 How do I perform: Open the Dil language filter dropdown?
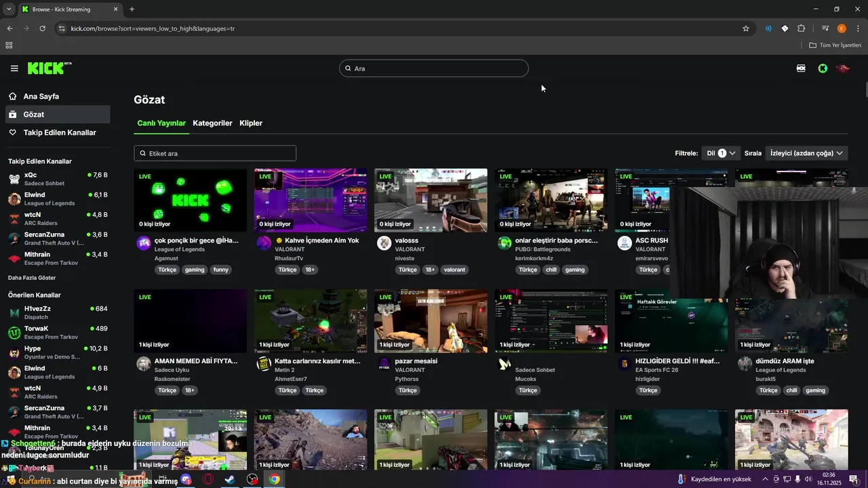[721, 153]
